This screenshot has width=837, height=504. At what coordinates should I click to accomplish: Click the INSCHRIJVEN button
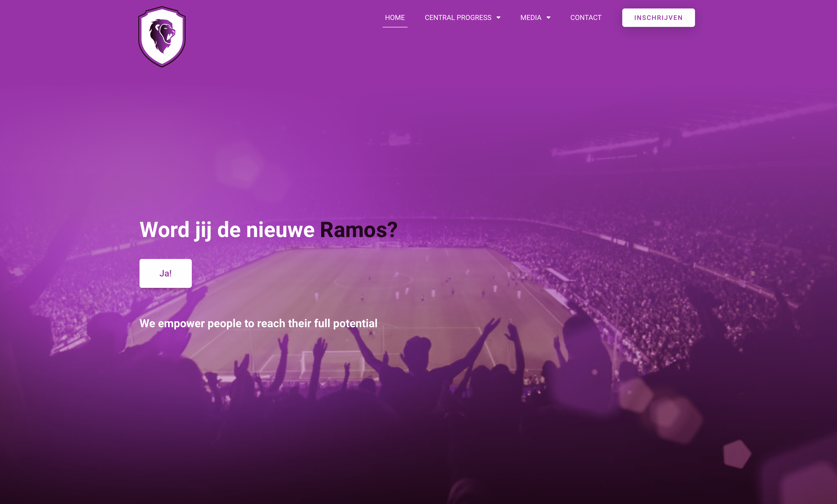pos(658,18)
